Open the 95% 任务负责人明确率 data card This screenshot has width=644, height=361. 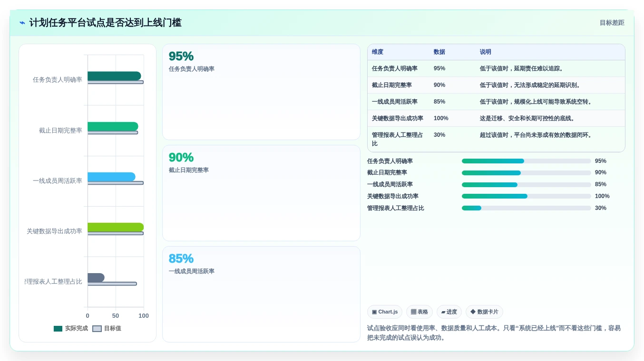tap(261, 92)
